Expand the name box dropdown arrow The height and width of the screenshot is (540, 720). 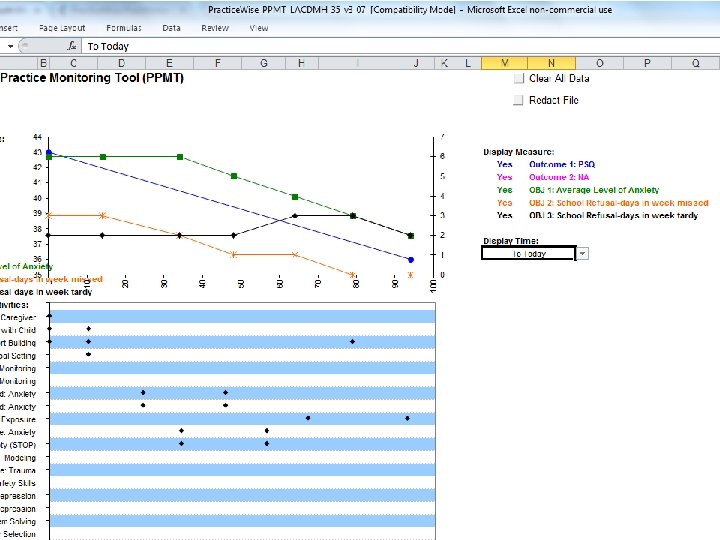[x=10, y=46]
